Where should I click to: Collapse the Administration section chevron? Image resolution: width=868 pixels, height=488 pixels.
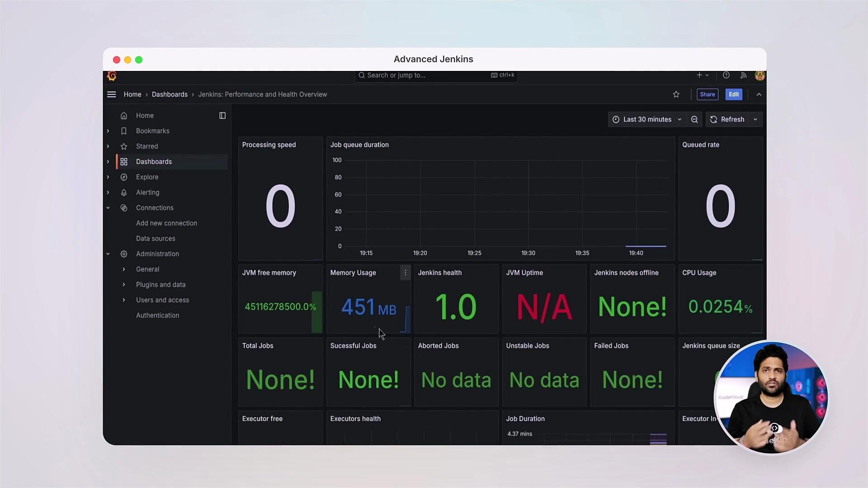coord(108,254)
